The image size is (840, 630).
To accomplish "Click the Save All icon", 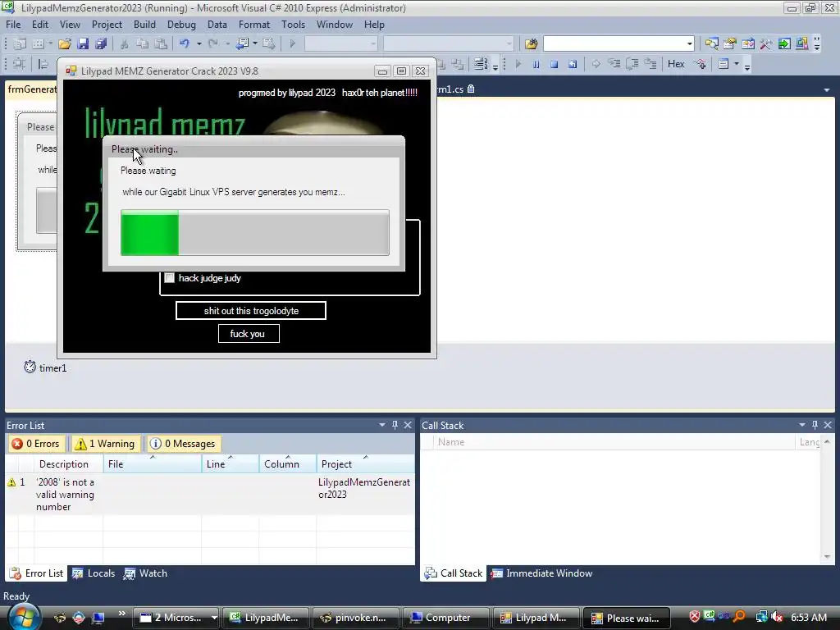I will [101, 43].
